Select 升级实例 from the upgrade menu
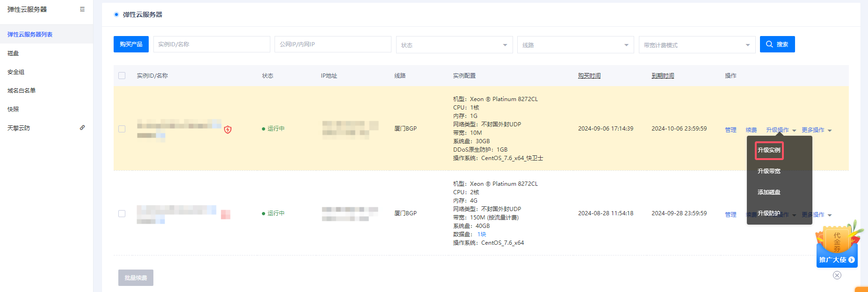 click(769, 150)
